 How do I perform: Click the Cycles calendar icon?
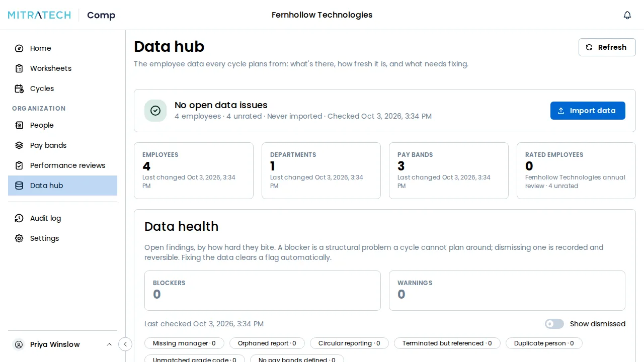19,88
